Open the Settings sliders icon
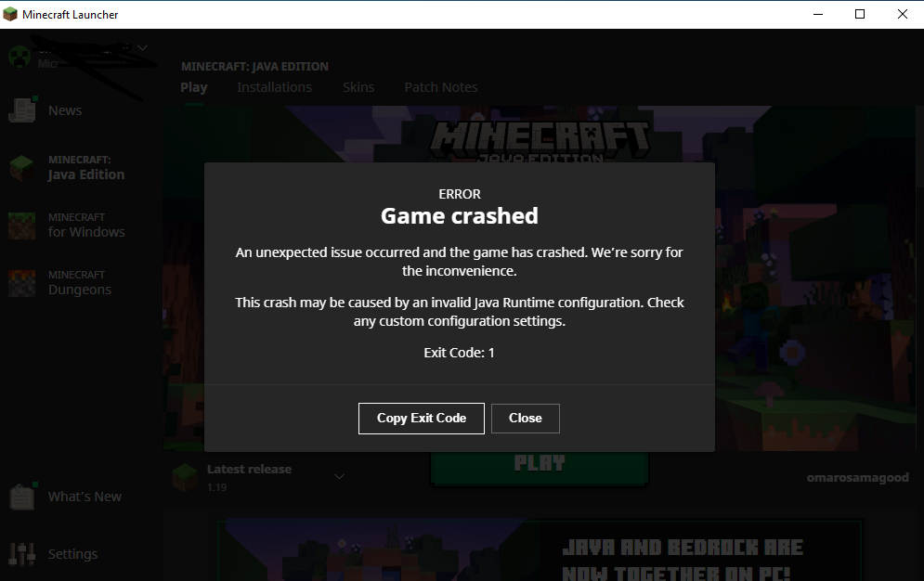924x581 pixels. pos(22,554)
